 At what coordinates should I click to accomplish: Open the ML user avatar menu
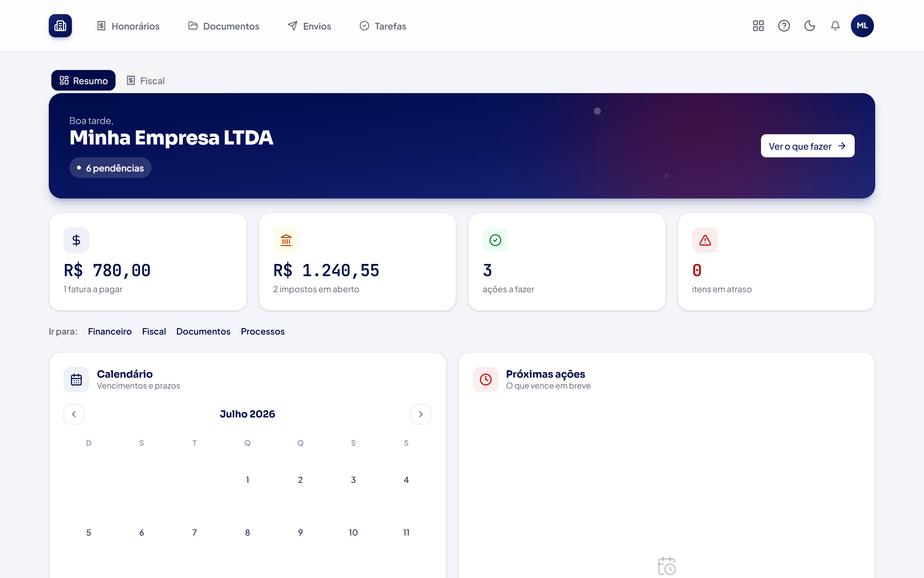pyautogui.click(x=862, y=26)
